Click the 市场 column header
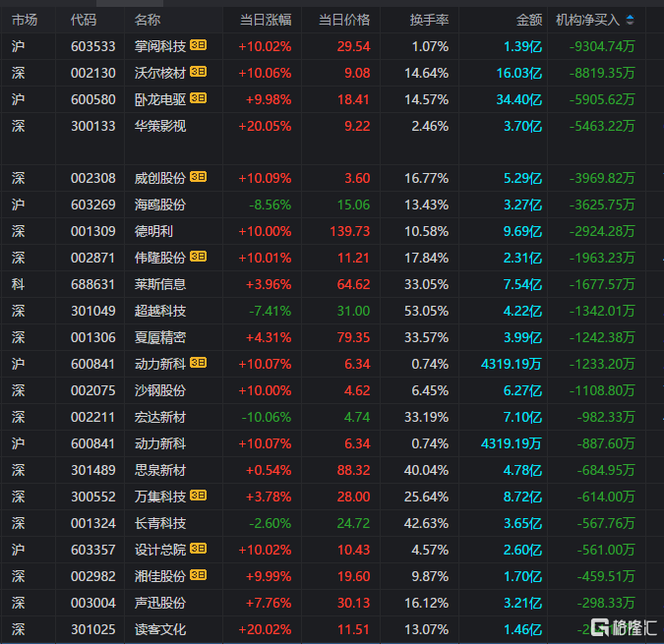This screenshot has height=644, width=664. click(25, 20)
